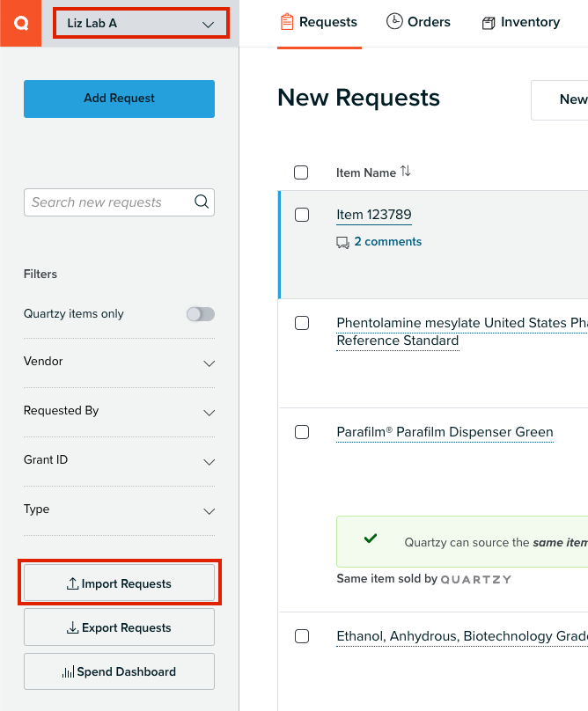
Task: Tick the checkbox for Item 123789
Action: 302,215
